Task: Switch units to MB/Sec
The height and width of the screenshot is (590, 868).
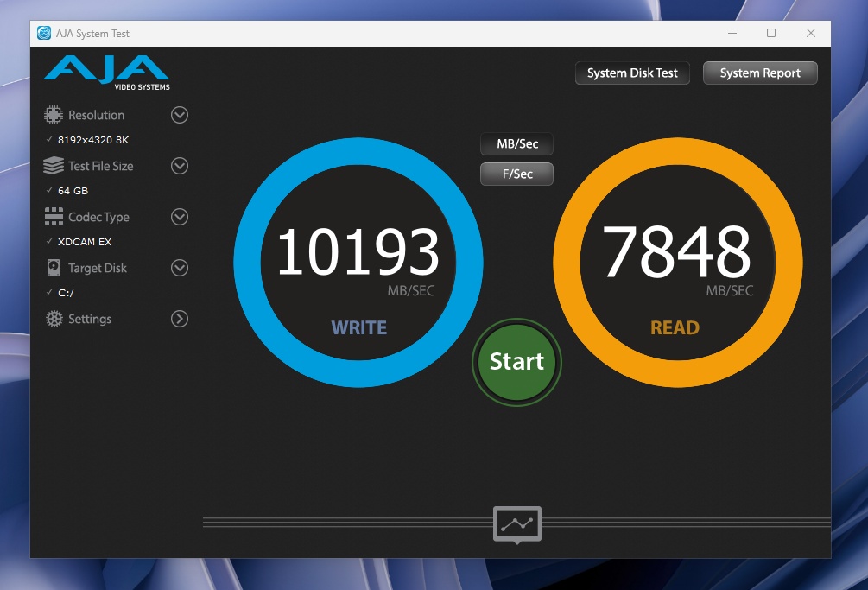Action: pyautogui.click(x=517, y=144)
